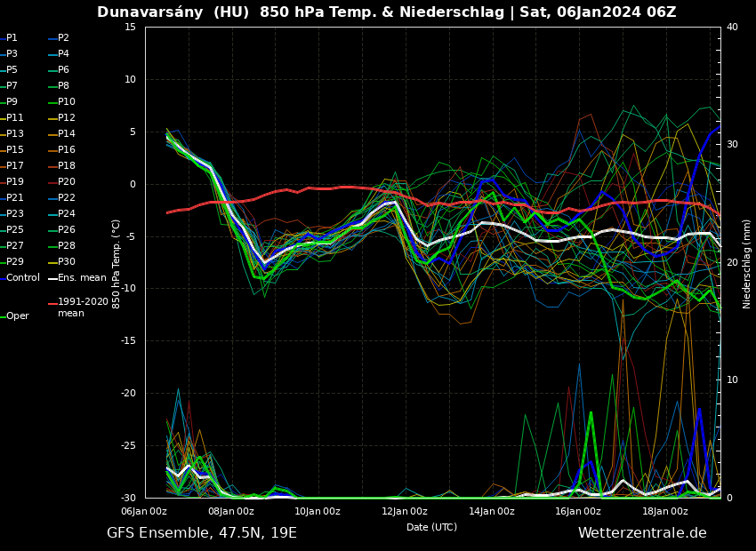This screenshot has width=756, height=551.
Task: Click the Wetterzentrale.de source text
Action: click(x=642, y=533)
